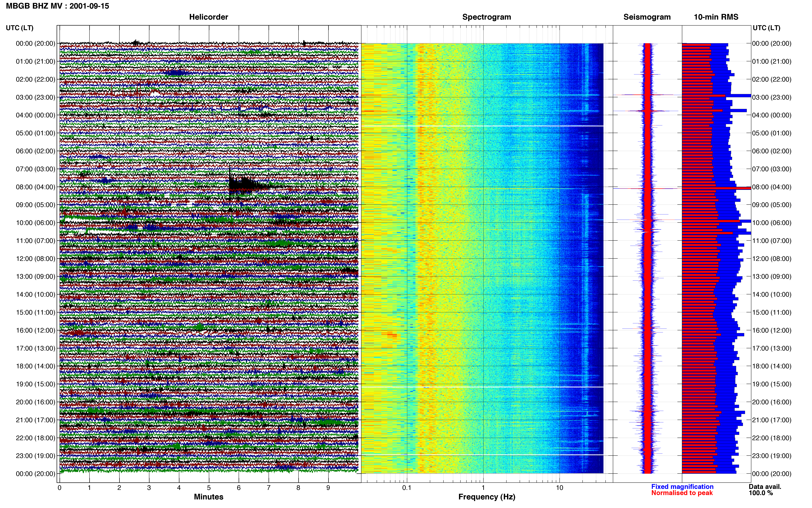The height and width of the screenshot is (508, 812).
Task: Click the '100.0 %' data availability value
Action: click(x=761, y=493)
